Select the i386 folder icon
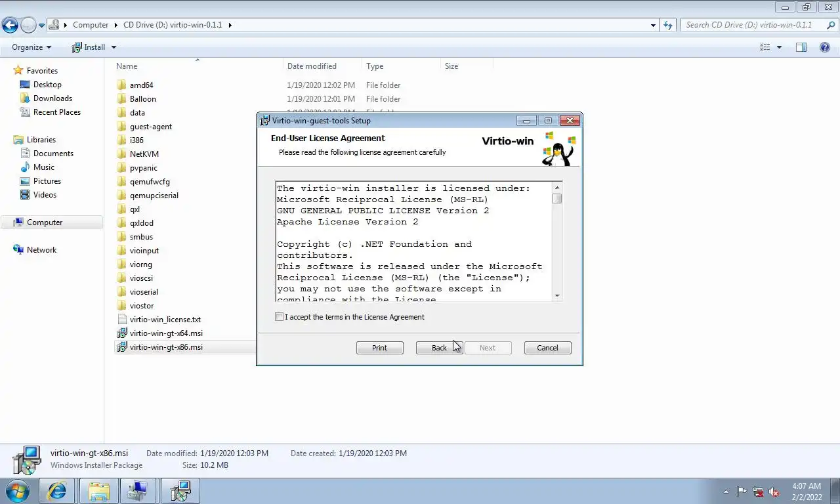Viewport: 840px width, 504px height. (121, 140)
